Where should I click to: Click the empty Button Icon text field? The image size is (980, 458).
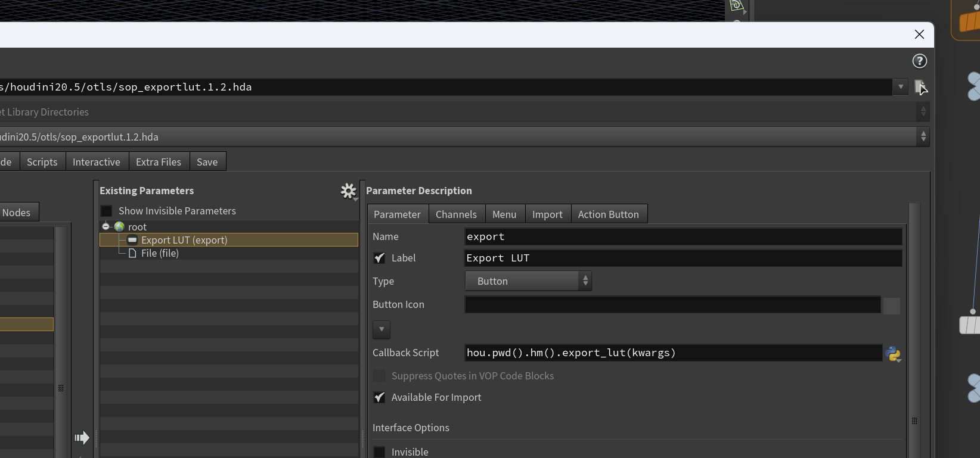tap(672, 304)
